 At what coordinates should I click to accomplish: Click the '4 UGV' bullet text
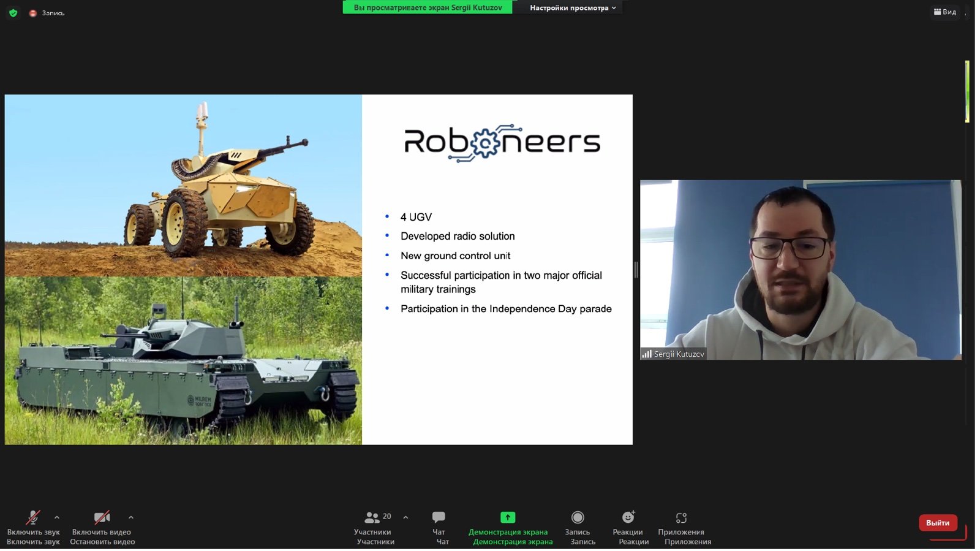pos(416,217)
